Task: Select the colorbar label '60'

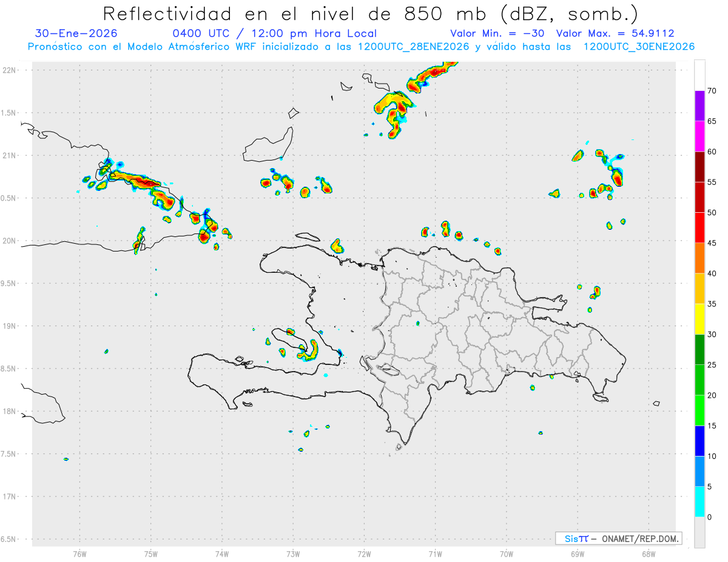Action: (712, 152)
